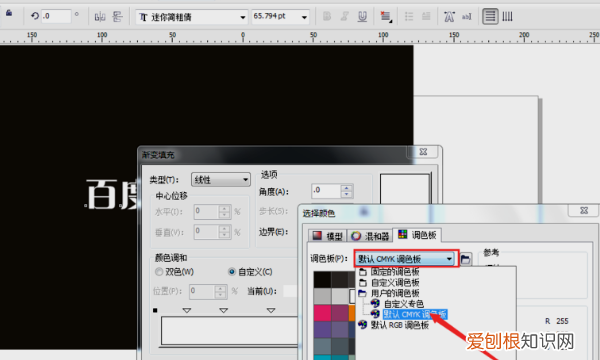Select horizontal text direction icon

tap(490, 16)
